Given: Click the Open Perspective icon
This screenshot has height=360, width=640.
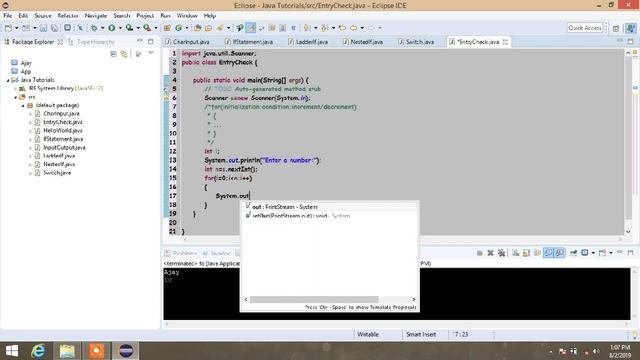Looking at the screenshot, I should point(616,28).
